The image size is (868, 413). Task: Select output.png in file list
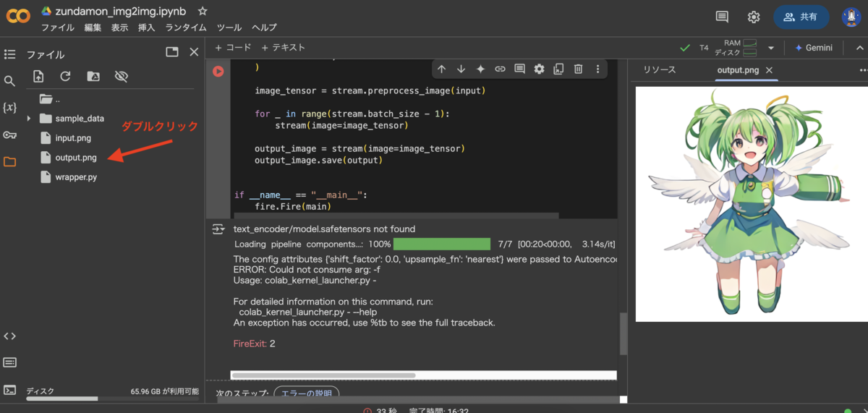76,157
